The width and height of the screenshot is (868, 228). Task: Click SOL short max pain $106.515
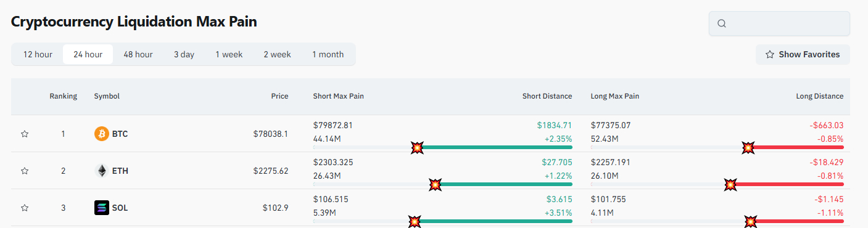331,199
